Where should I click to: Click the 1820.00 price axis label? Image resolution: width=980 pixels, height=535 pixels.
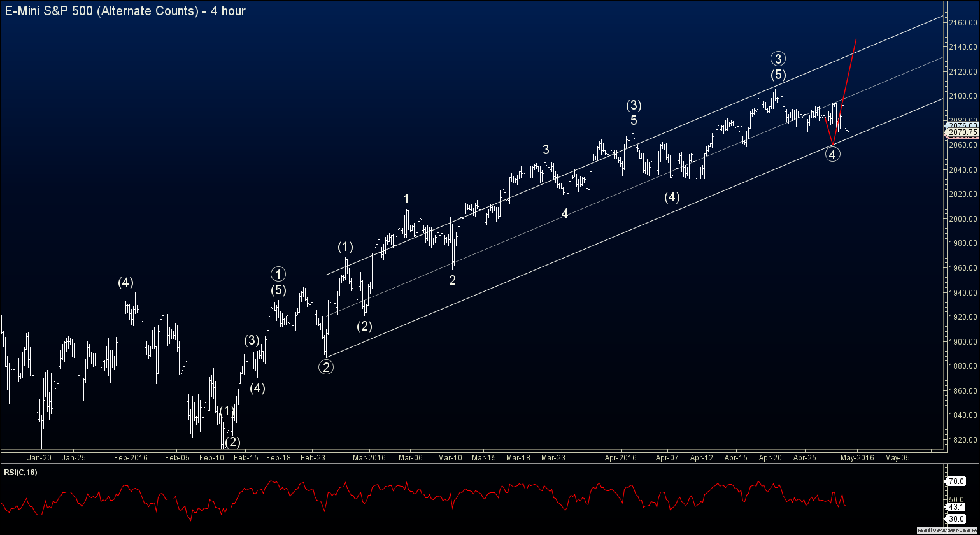962,440
